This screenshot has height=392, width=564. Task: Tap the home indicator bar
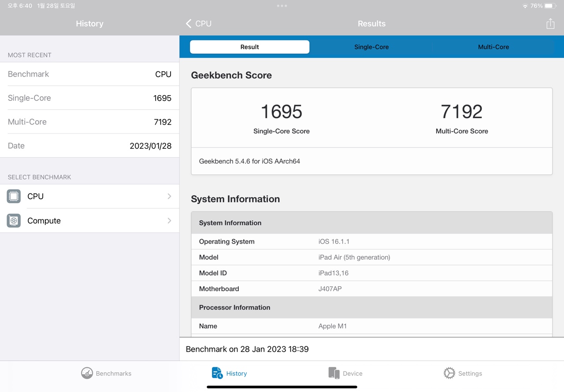282,387
